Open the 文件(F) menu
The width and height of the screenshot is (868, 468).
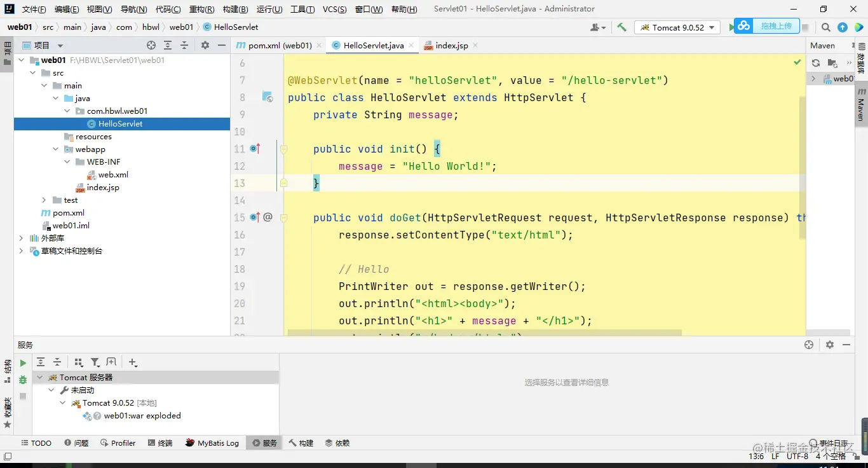coord(34,10)
